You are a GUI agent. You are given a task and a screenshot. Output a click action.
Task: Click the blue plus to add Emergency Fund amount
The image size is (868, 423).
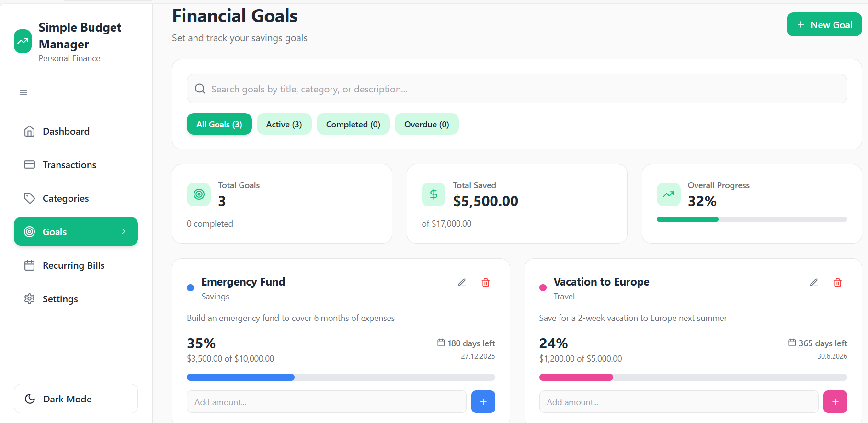click(x=483, y=402)
